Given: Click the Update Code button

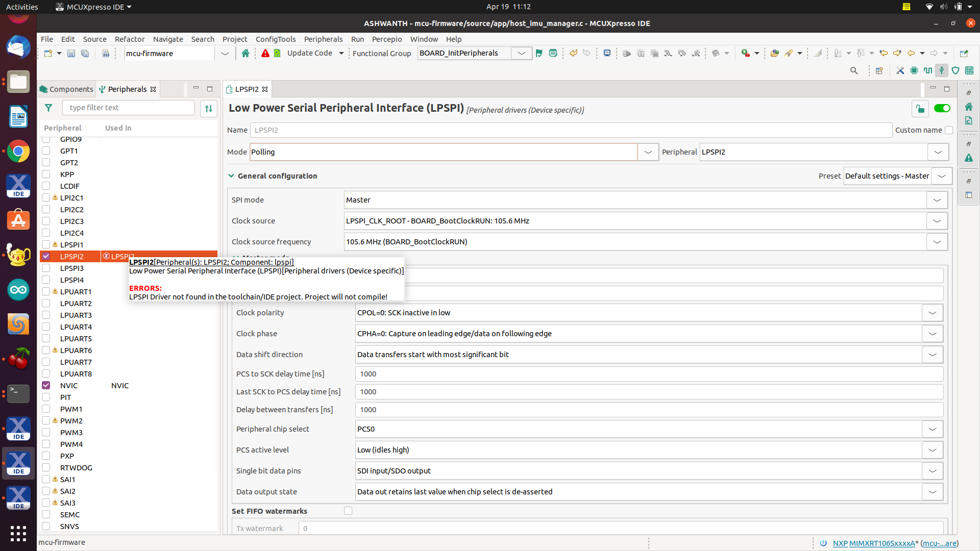Looking at the screenshot, I should [x=310, y=53].
